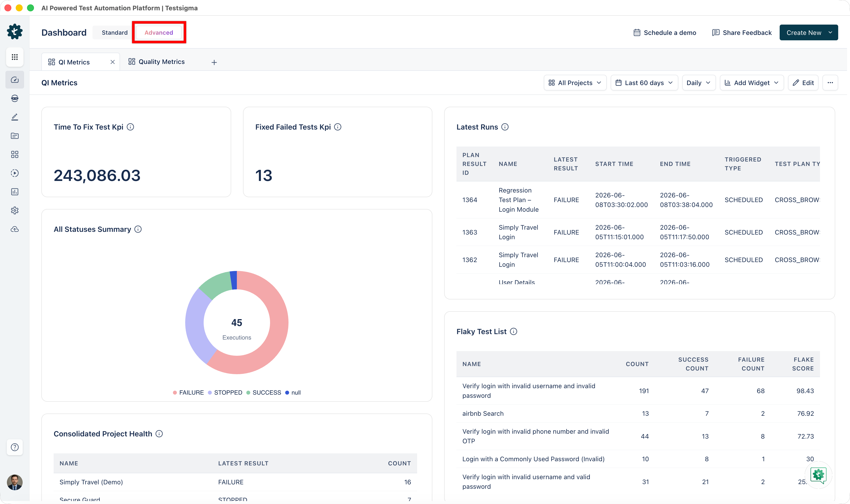The height and width of the screenshot is (504, 850).
Task: Open the runs play-circle icon in sidebar
Action: 15,173
